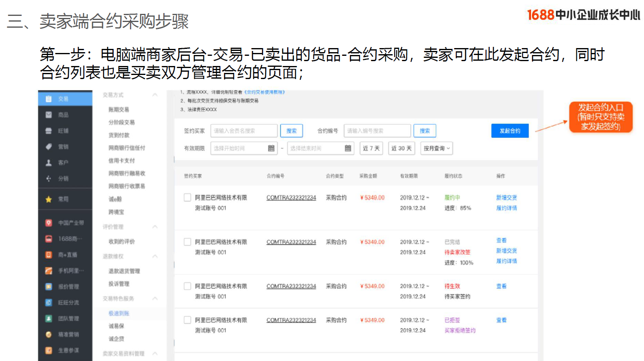Viewport: 644px width, 361px height.
Task: Click 履约详情 in the 100% progress row
Action: pyautogui.click(x=506, y=261)
